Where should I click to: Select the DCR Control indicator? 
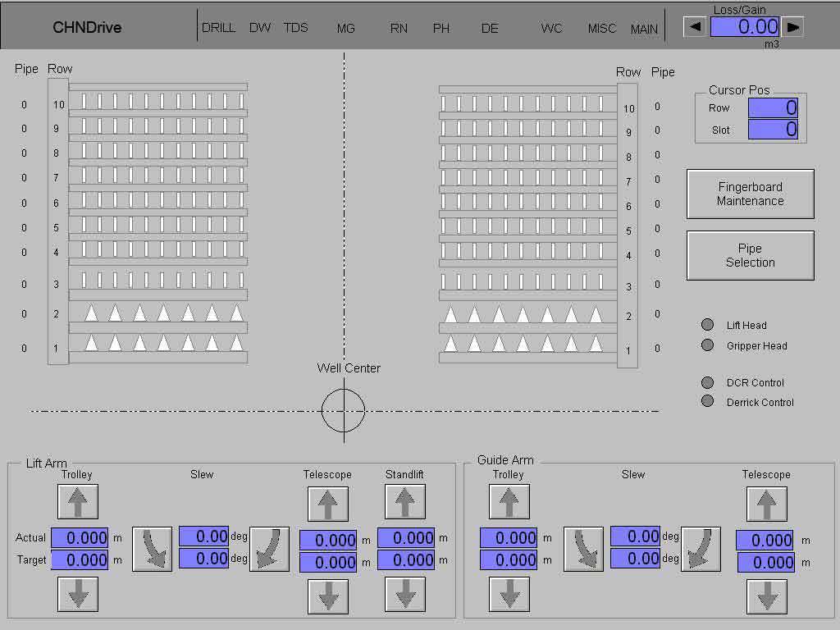(x=708, y=382)
